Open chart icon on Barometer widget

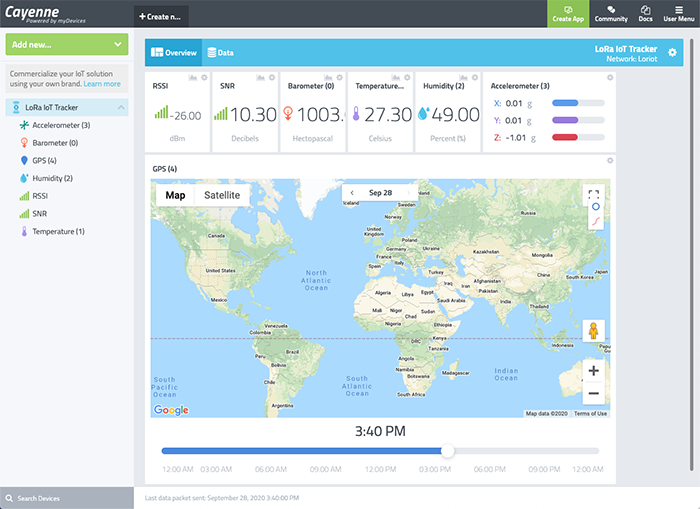tap(328, 78)
